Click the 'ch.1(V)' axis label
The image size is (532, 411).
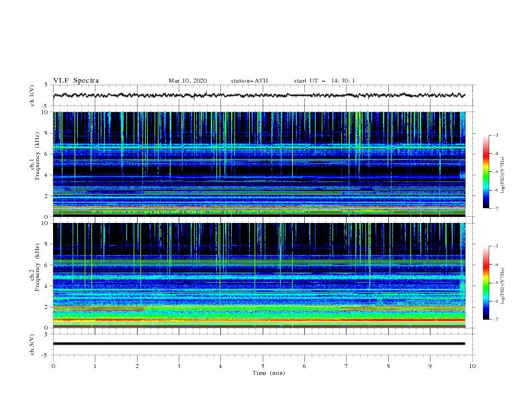click(32, 95)
